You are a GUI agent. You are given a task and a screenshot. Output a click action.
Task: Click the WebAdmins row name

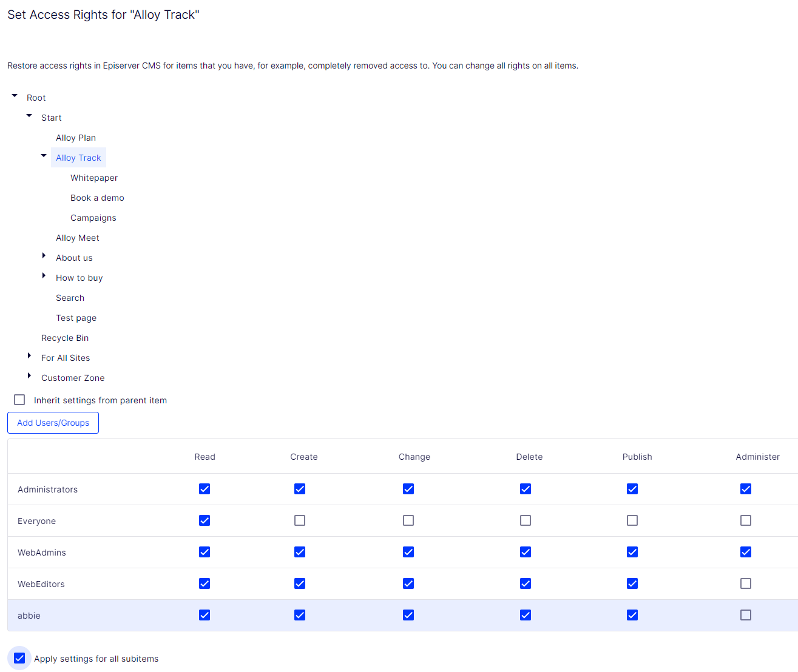click(x=42, y=553)
